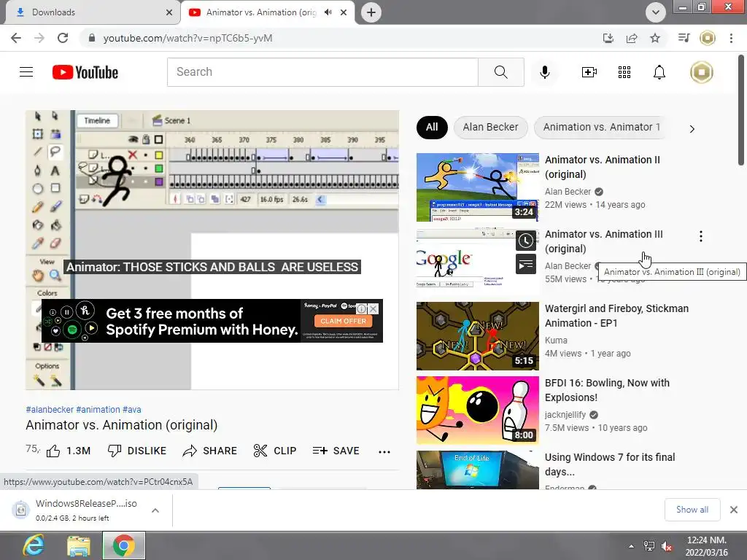Open the notifications bell
Screen dimensions: 747x560
pyautogui.click(x=659, y=72)
